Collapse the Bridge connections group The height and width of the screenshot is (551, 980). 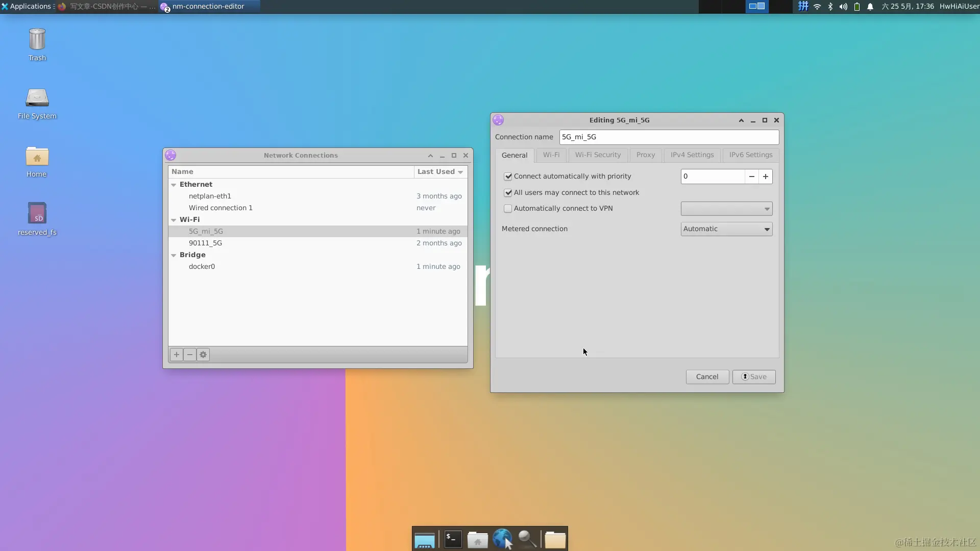(174, 255)
